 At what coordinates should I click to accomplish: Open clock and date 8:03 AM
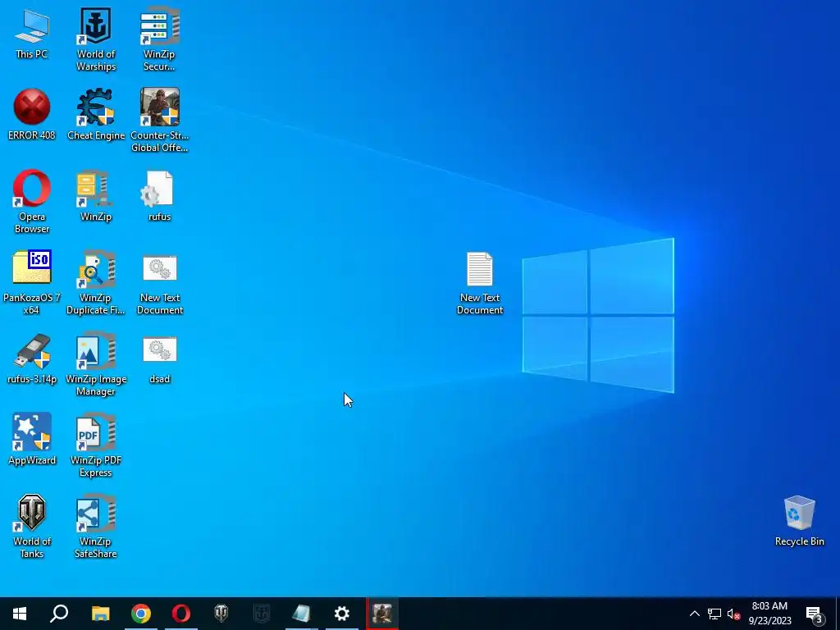click(769, 614)
